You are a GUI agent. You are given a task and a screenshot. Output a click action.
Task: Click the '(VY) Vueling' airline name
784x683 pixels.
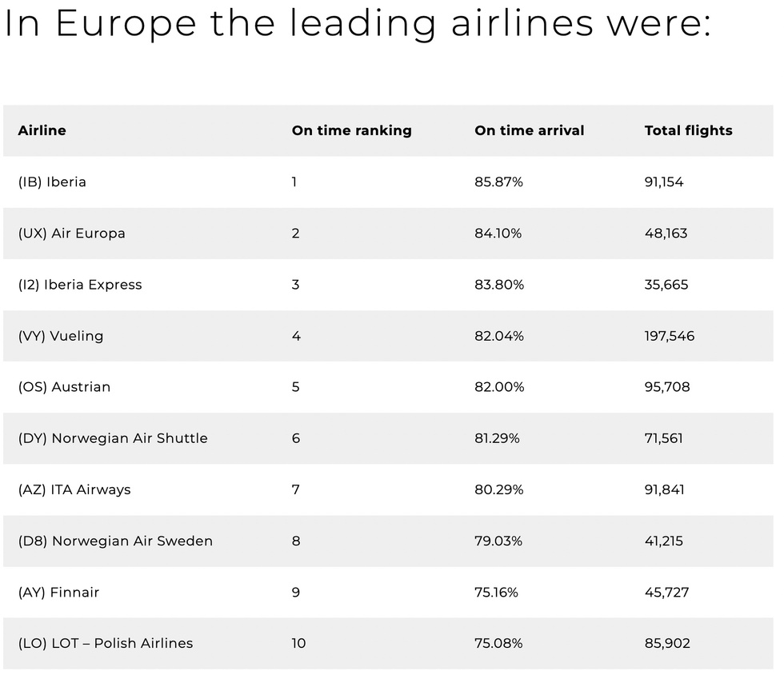(61, 336)
